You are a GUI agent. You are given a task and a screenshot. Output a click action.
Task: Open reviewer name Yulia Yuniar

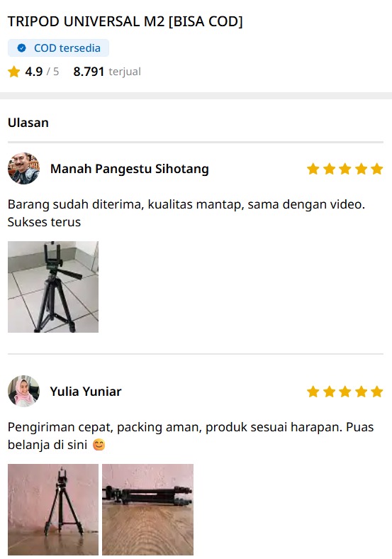(86, 392)
